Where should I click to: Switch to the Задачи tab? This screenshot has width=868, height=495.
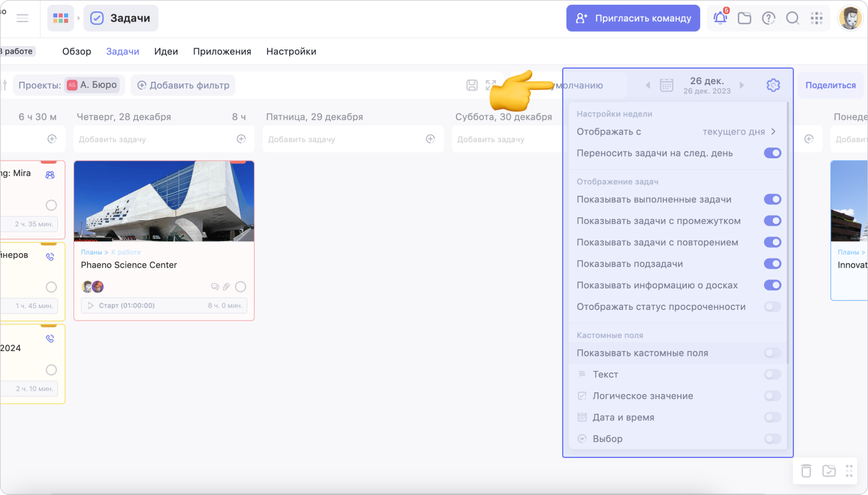122,51
